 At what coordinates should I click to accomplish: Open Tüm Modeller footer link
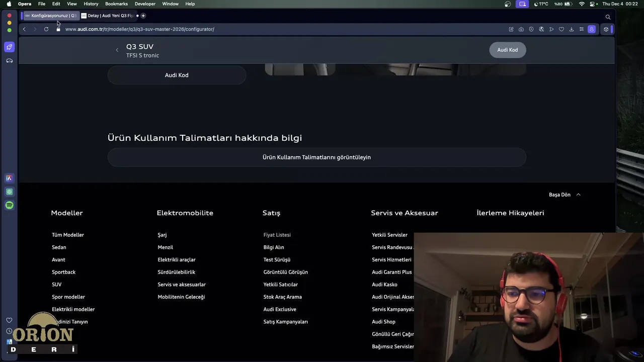pos(68,235)
